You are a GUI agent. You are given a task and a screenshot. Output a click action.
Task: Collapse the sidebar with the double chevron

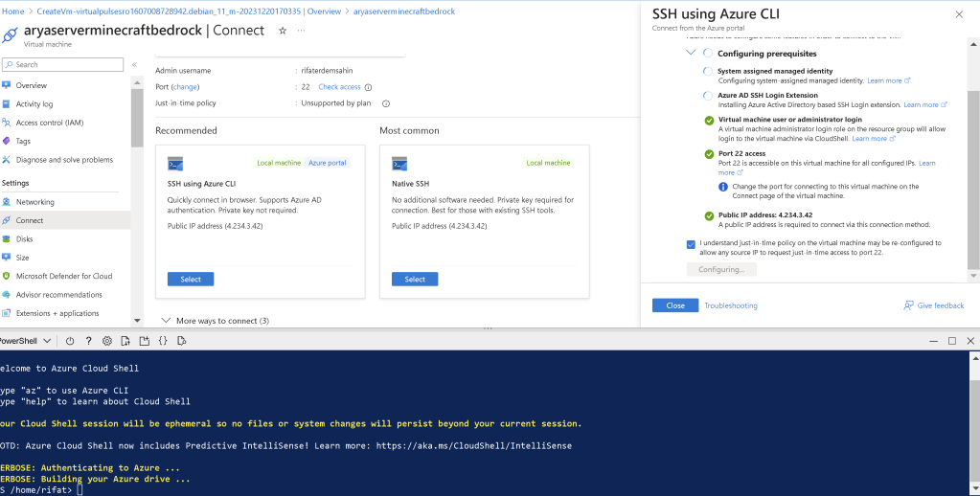134,64
